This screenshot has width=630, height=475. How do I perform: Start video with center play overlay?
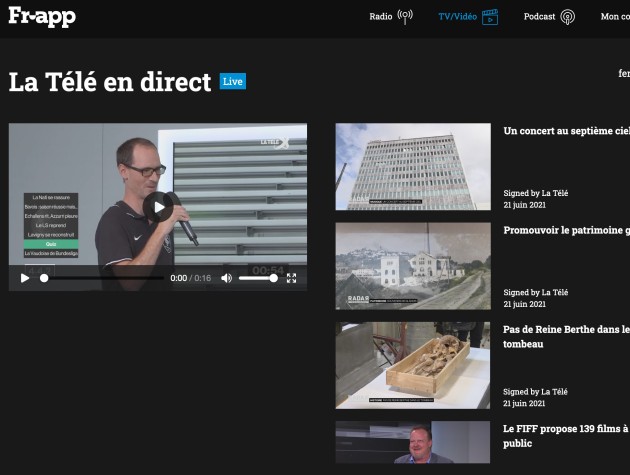[158, 207]
